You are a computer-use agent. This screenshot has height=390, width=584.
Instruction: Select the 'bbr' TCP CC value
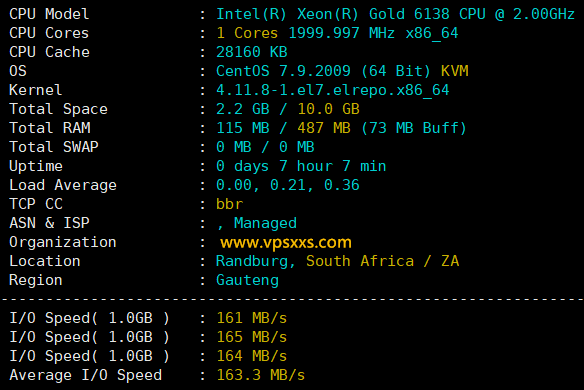(229, 204)
